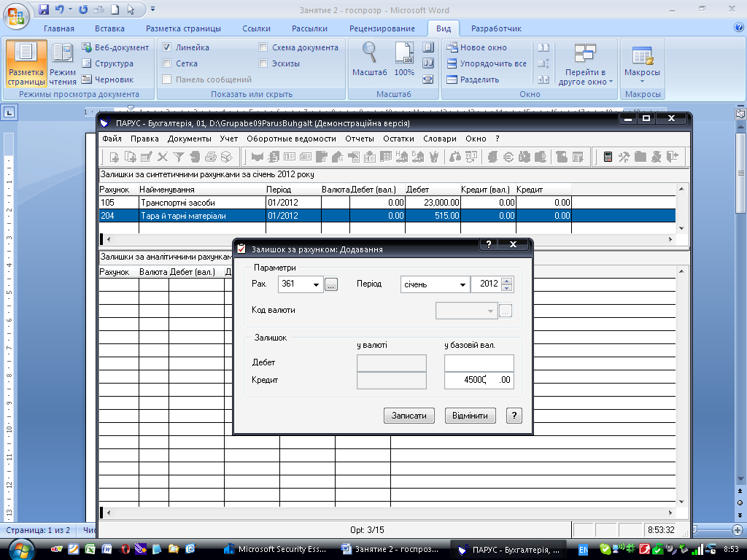This screenshot has height=560, width=747.
Task: Switch to Rezhim chteniya view in Word
Action: [63, 63]
